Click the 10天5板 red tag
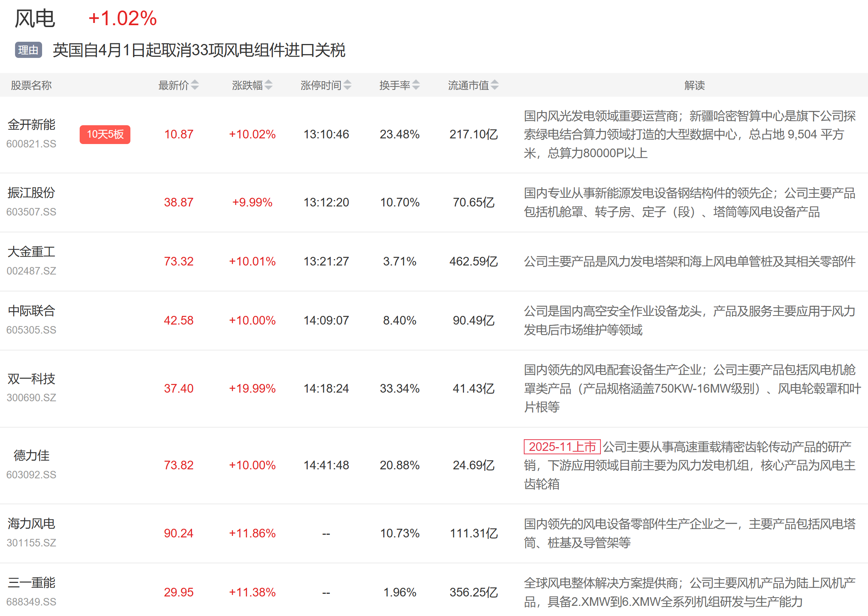 pos(105,134)
